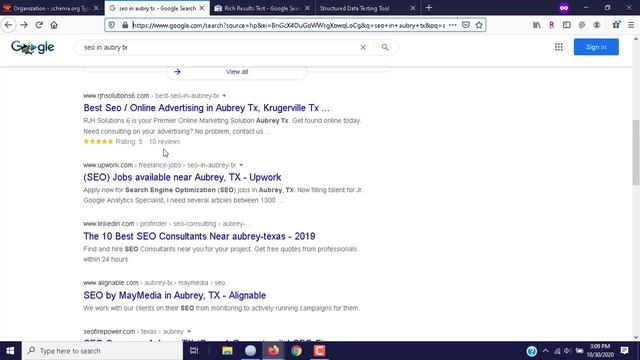Close the Rich Results Test tab
The height and width of the screenshot is (360, 640).
tap(307, 8)
